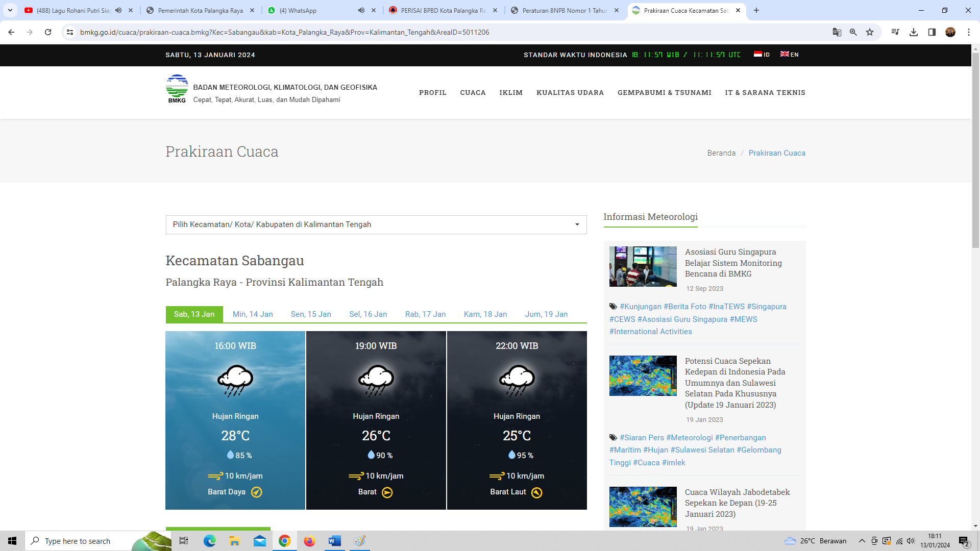Open the site information icon in address bar

(70, 32)
